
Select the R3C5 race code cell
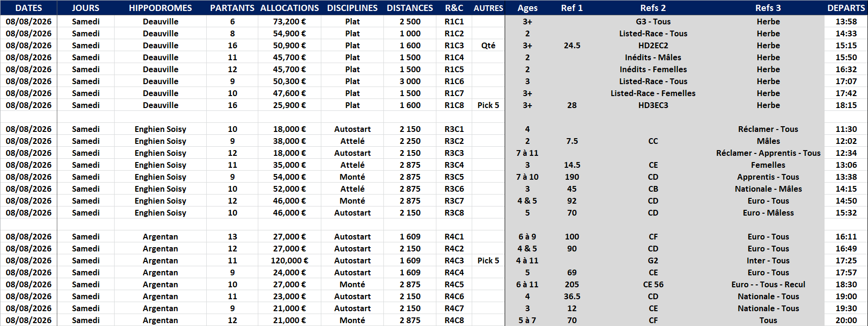pos(454,177)
